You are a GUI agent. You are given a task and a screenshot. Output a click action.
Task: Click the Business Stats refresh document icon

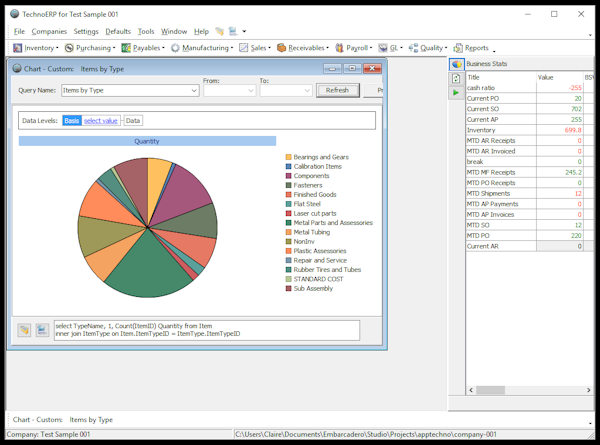click(x=456, y=78)
